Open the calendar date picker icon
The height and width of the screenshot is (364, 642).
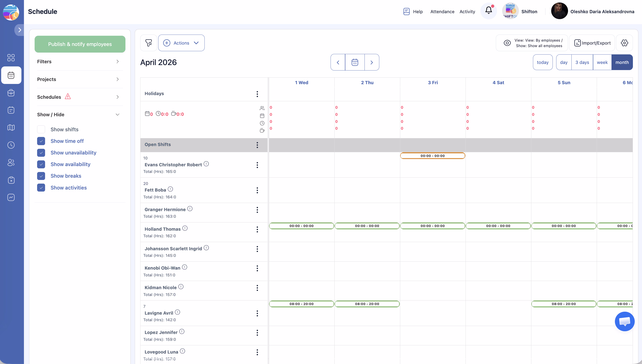click(x=355, y=62)
